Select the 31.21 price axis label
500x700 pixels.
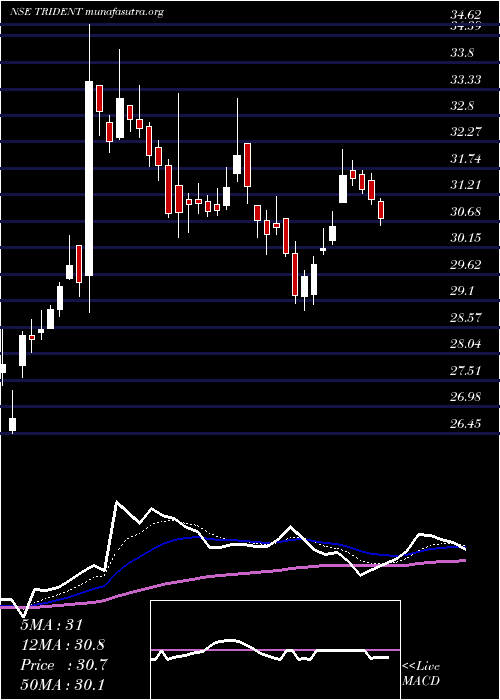(466, 184)
